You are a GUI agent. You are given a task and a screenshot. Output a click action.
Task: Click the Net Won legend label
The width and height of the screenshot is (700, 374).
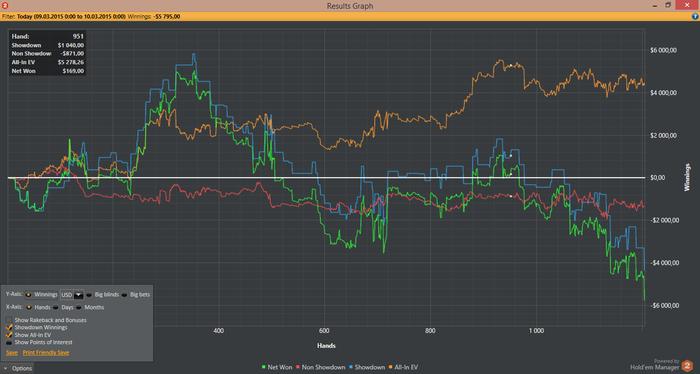point(280,367)
